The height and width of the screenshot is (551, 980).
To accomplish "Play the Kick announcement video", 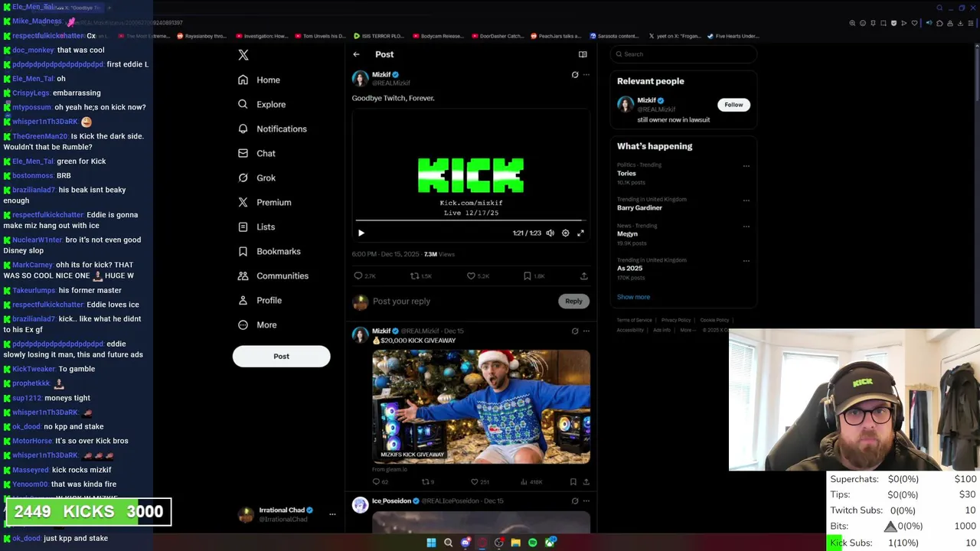I will tap(361, 233).
